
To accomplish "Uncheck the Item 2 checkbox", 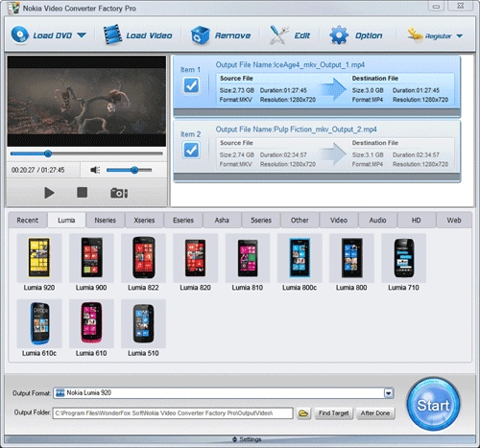I will pos(191,150).
